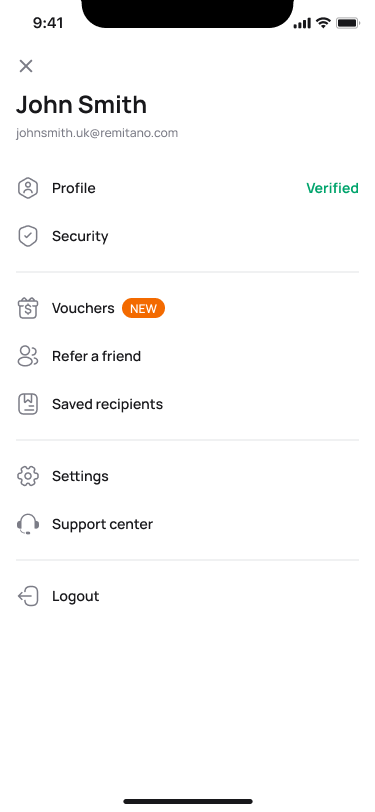375x812 pixels.
Task: Tap the Logout door arrow icon
Action: (x=28, y=596)
